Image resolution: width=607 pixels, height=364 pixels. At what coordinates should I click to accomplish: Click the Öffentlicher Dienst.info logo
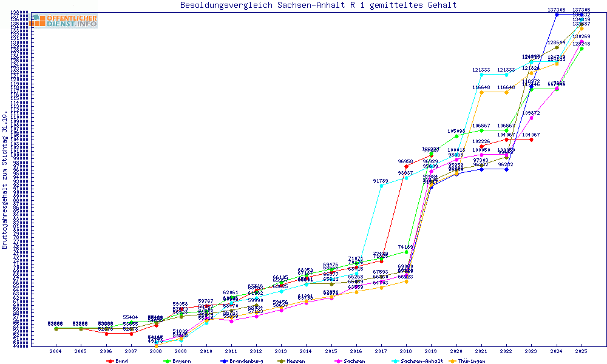pos(64,21)
